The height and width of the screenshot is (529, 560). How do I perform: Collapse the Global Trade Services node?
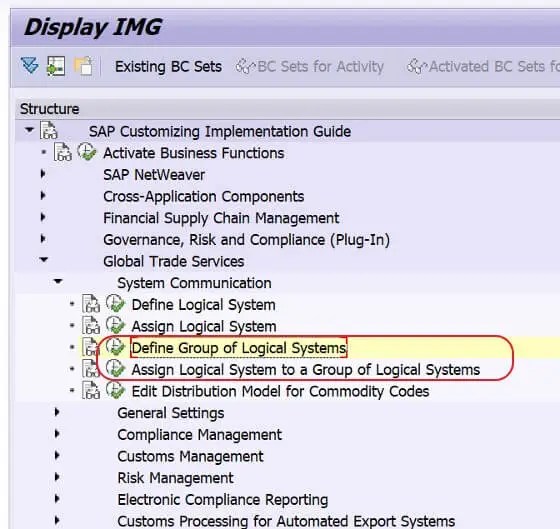(44, 260)
